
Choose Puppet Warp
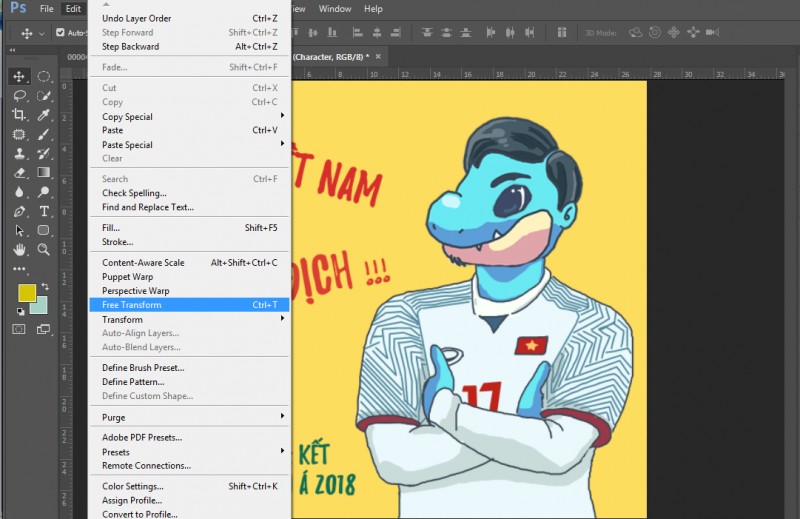[x=189, y=277]
